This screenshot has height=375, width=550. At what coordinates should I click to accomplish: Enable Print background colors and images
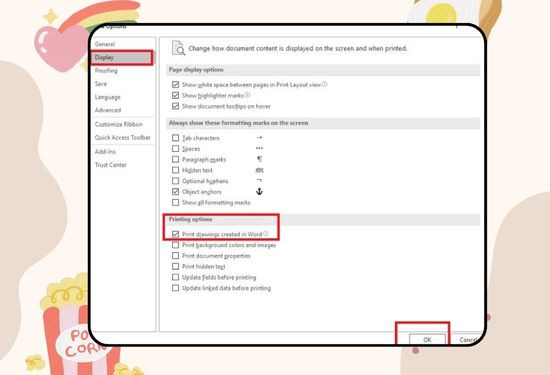(175, 245)
